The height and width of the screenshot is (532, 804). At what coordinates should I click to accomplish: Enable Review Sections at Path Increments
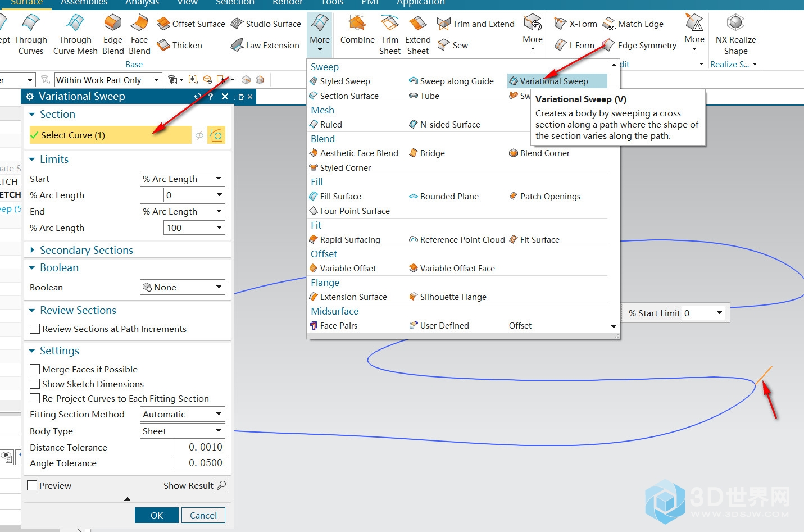(35, 329)
